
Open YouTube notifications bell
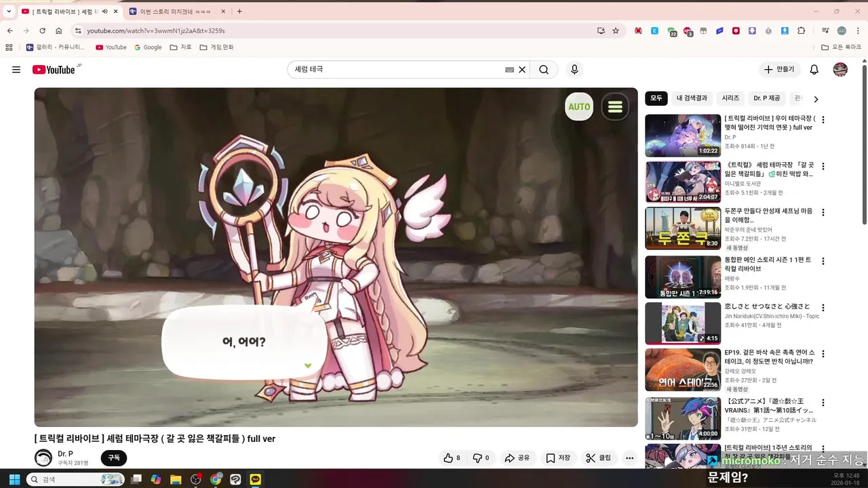coord(814,70)
